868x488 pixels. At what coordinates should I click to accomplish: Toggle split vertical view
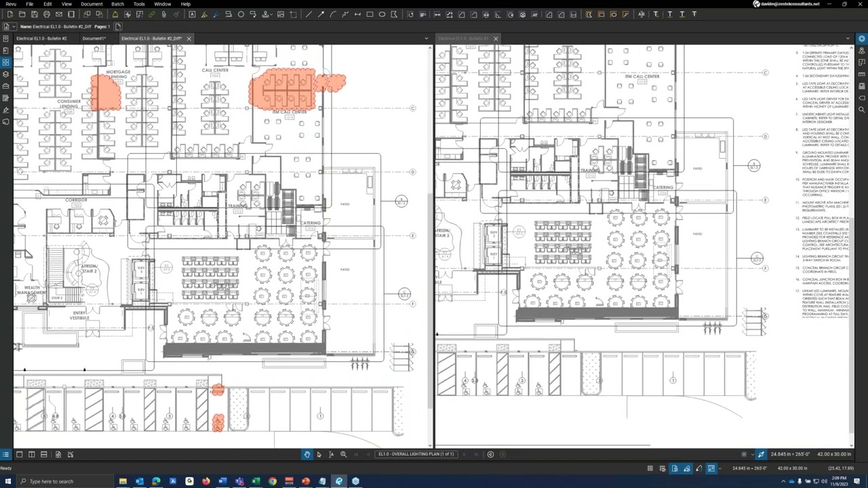coord(31,454)
